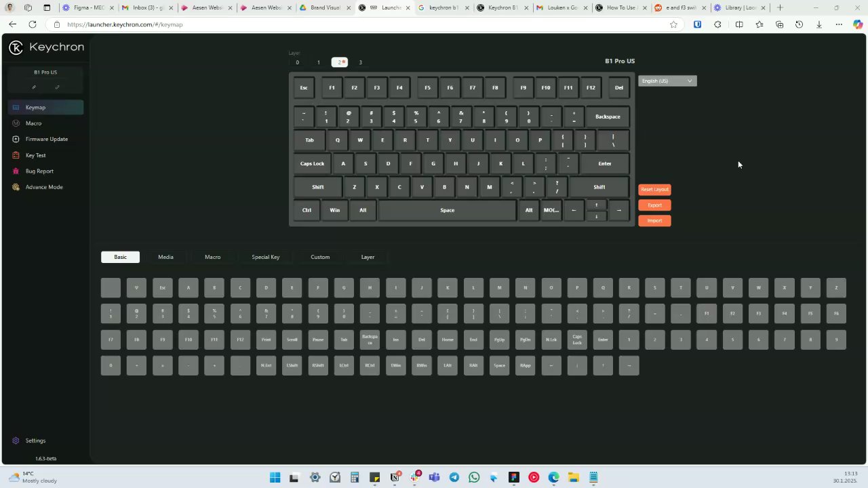Open the Bitwarden extension icon
Image resolution: width=868 pixels, height=488 pixels.
pyautogui.click(x=697, y=24)
